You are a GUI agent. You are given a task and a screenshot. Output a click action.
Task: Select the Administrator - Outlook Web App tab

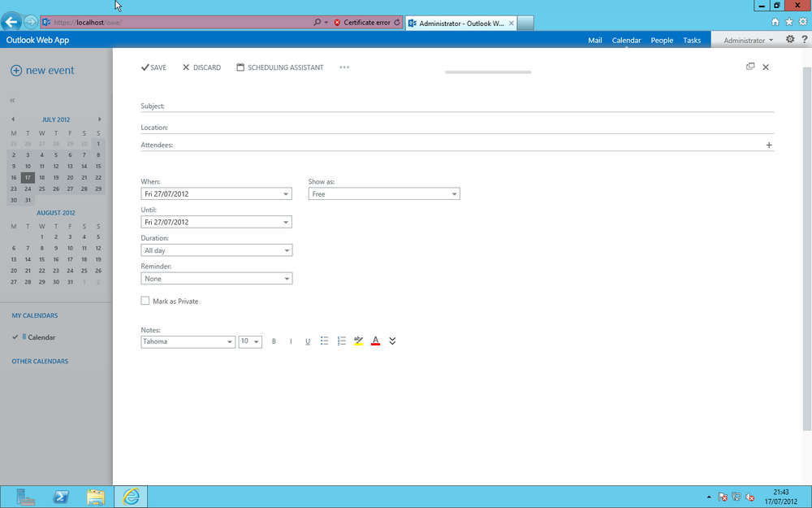460,24
